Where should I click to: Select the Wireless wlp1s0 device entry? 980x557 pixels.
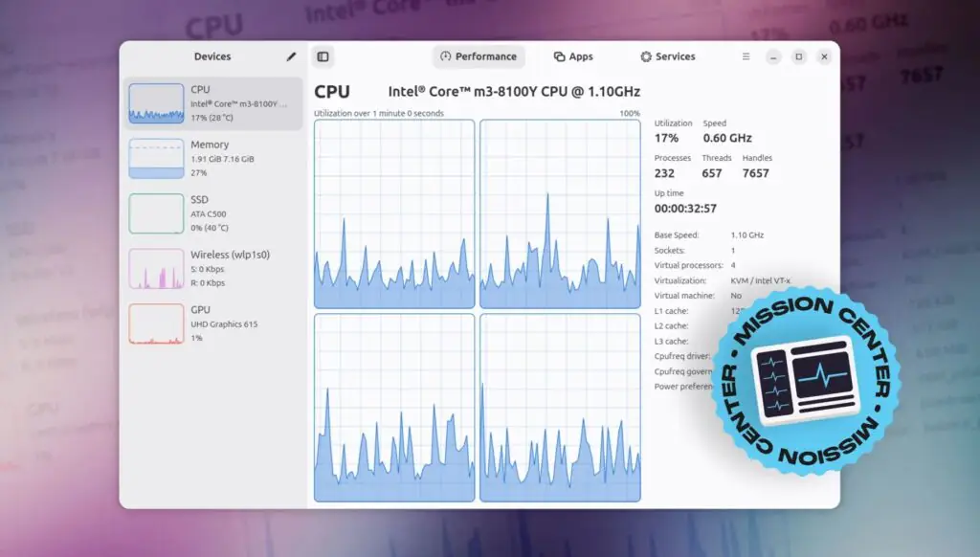tap(211, 268)
